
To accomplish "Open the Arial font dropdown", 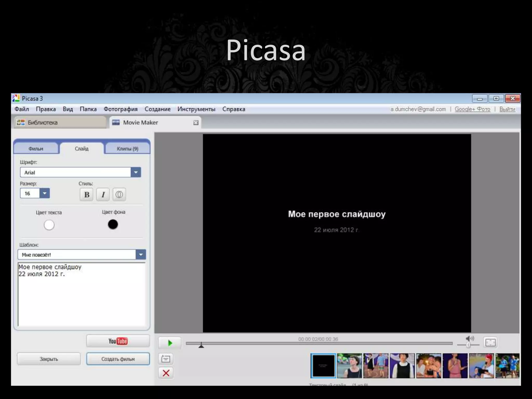I will point(136,172).
